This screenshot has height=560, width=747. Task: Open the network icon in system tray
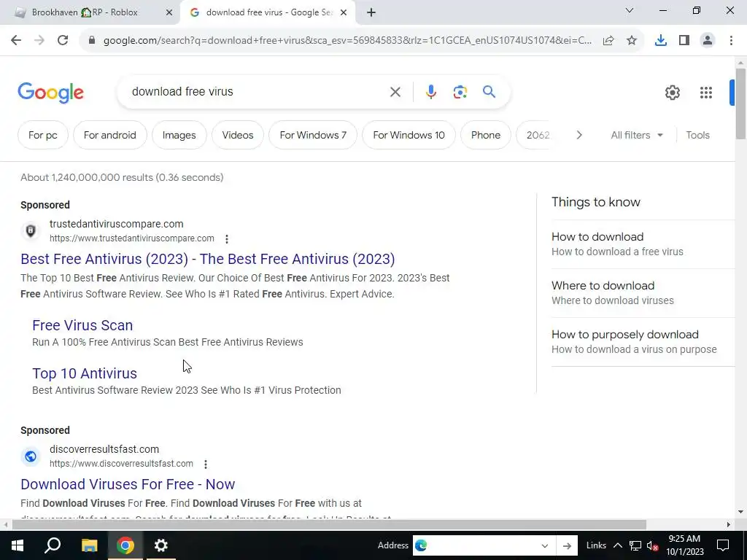point(635,545)
